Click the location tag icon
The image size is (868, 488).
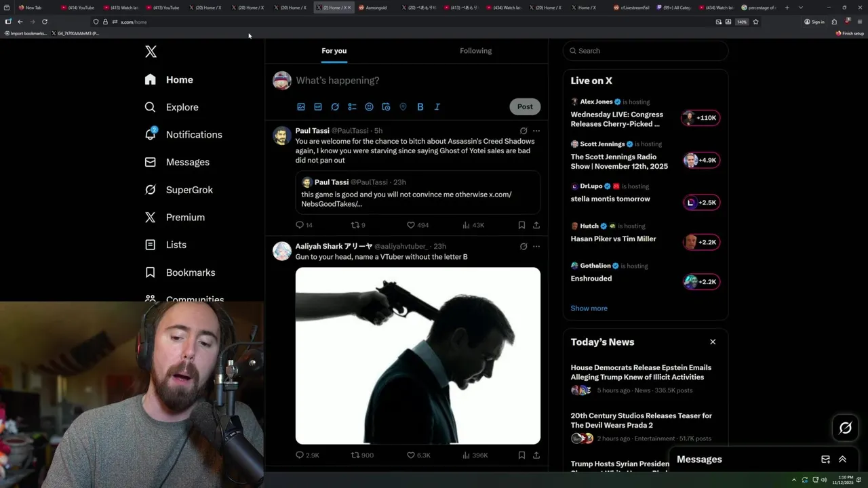point(403,107)
